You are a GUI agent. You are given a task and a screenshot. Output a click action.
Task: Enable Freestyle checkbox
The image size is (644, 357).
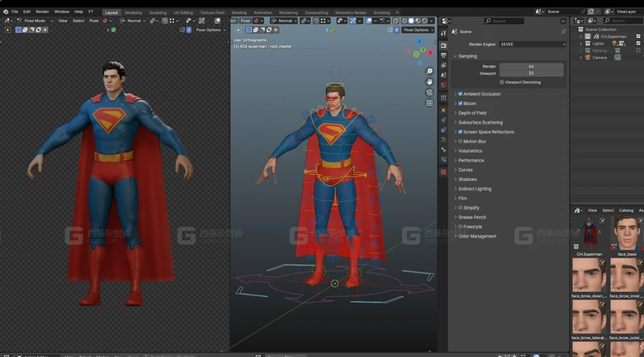click(460, 227)
